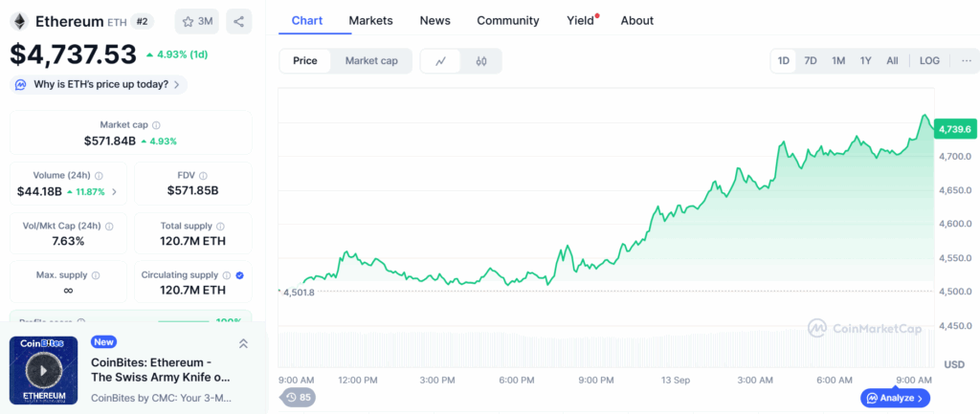Open the Community tab

[x=508, y=21]
